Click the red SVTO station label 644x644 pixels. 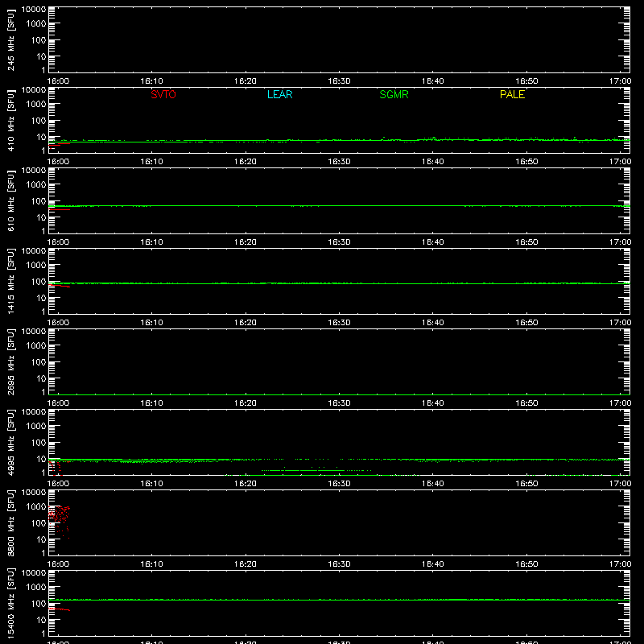click(x=163, y=94)
